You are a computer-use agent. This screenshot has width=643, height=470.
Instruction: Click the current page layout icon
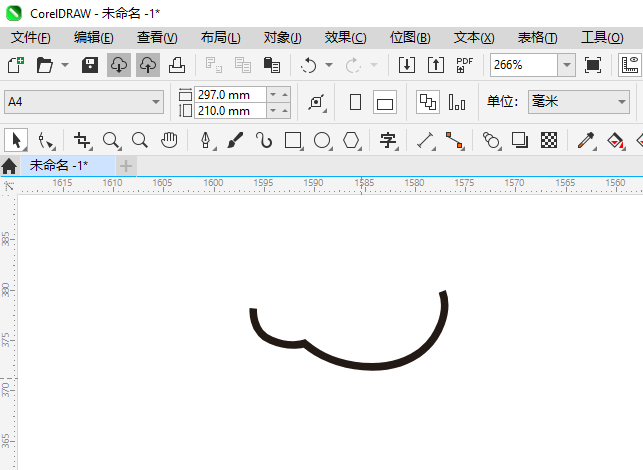point(457,102)
